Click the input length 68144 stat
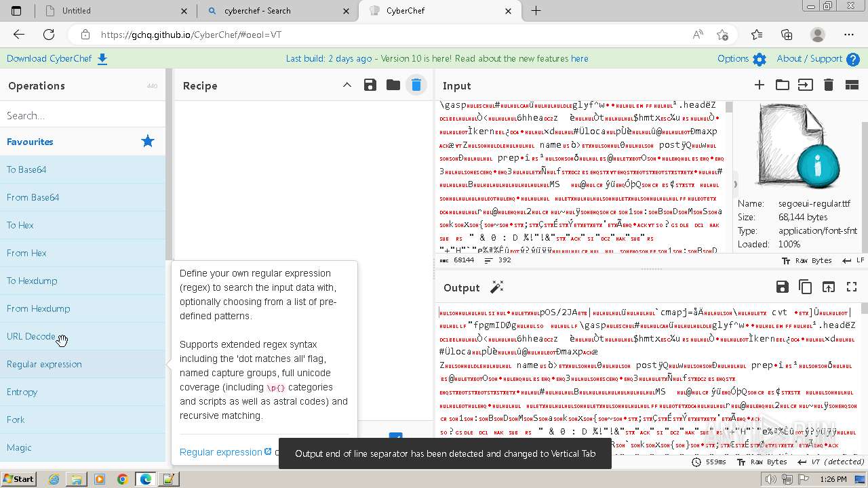 [458, 260]
